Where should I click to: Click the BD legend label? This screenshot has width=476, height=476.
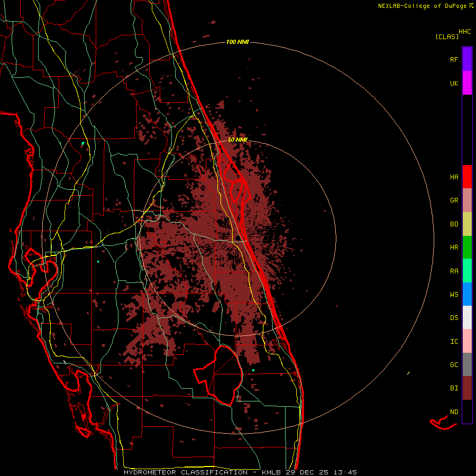(x=454, y=224)
